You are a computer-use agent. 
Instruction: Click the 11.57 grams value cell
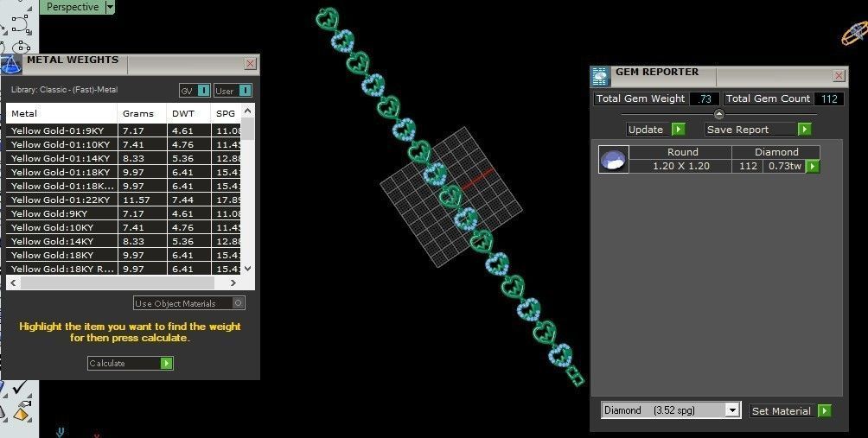142,200
